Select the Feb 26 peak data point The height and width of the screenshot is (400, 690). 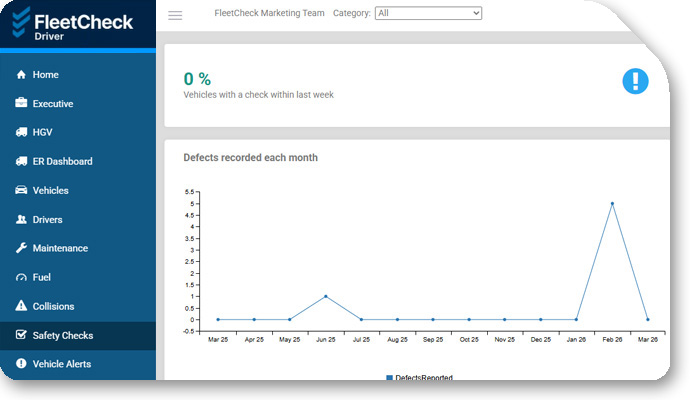612,204
